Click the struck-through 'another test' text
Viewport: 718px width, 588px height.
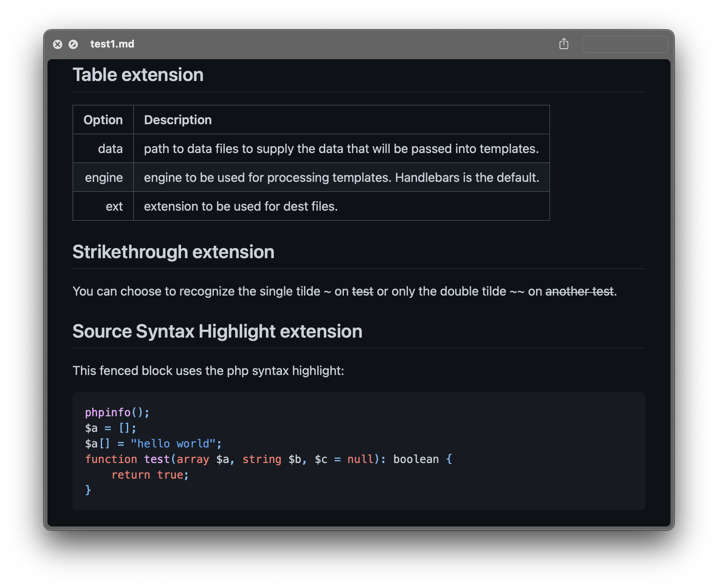[x=579, y=291]
